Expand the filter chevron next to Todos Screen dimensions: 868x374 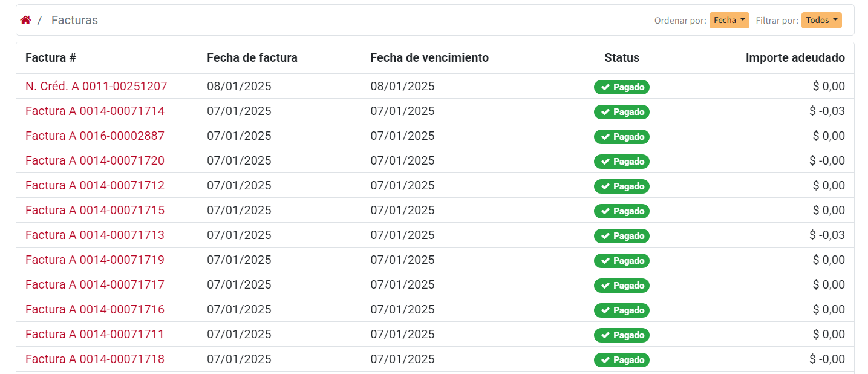tap(832, 19)
